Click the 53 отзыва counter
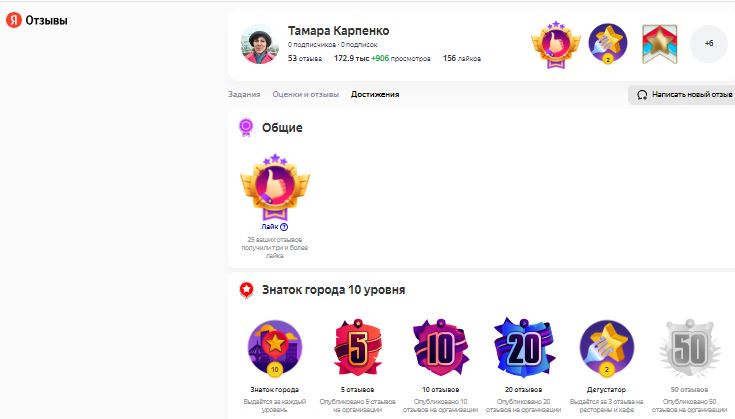This screenshot has height=419, width=735. pyautogui.click(x=305, y=58)
